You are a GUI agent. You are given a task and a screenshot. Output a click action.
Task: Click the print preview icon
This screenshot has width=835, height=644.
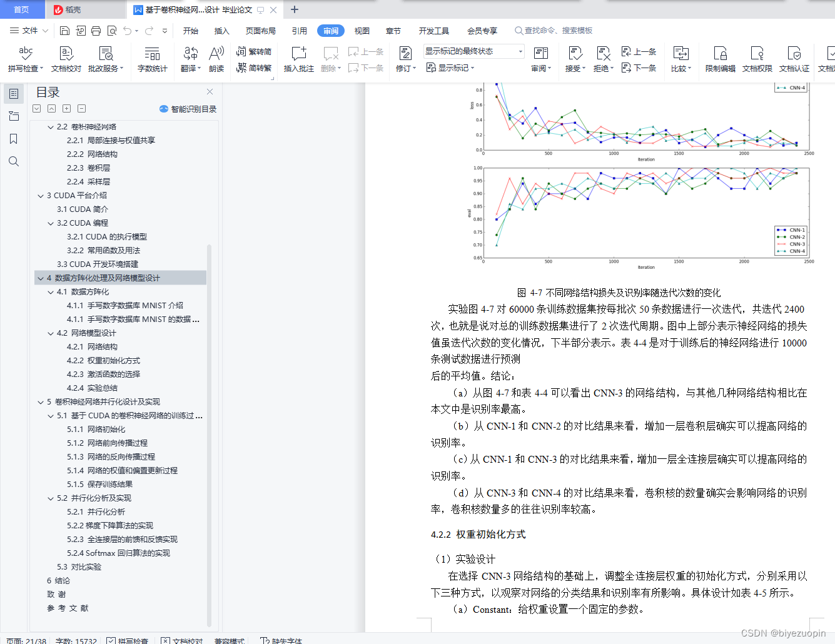[112, 31]
